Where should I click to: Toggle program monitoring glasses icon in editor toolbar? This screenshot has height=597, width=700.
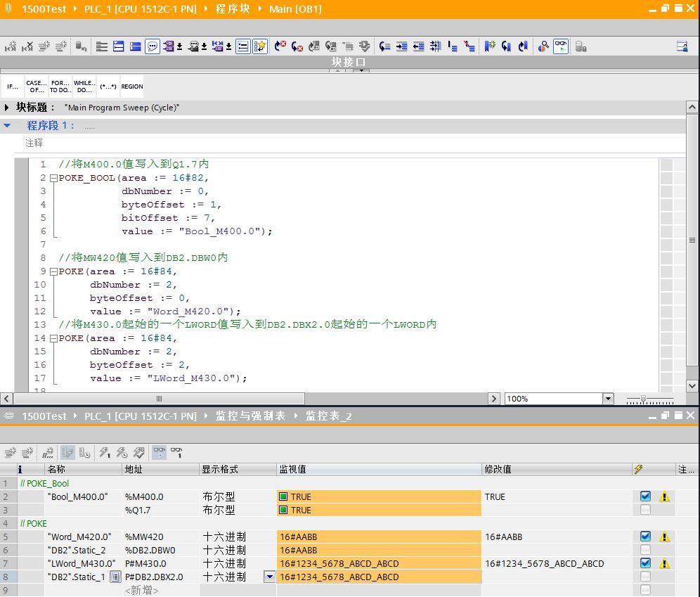560,46
